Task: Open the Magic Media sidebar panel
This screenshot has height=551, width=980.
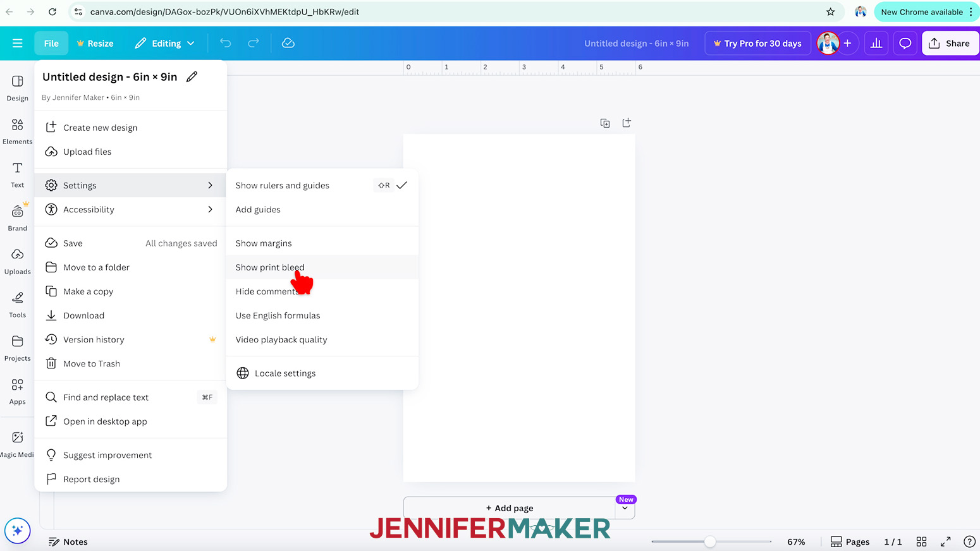Action: [17, 444]
